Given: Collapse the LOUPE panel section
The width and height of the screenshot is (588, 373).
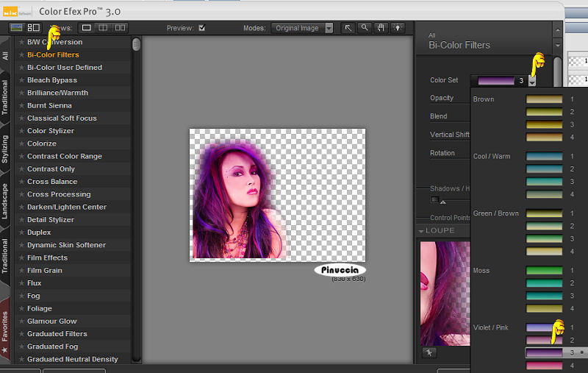Looking at the screenshot, I should coord(422,231).
